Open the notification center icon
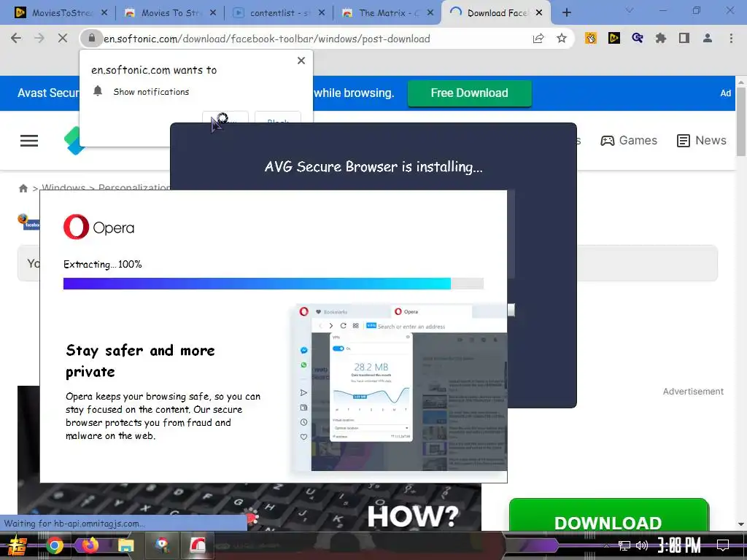The image size is (747, 560). click(x=723, y=545)
